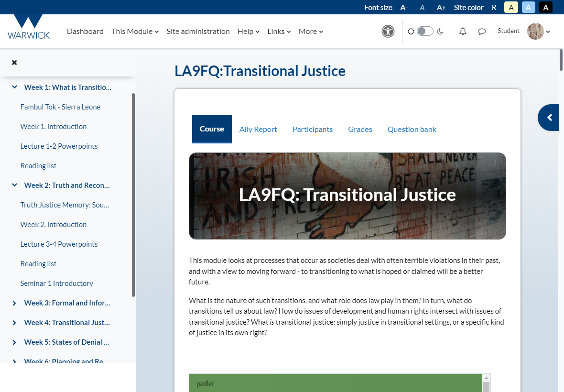Decrease font size with A- button
Viewport: 564px width, 392px height.
[x=404, y=7]
